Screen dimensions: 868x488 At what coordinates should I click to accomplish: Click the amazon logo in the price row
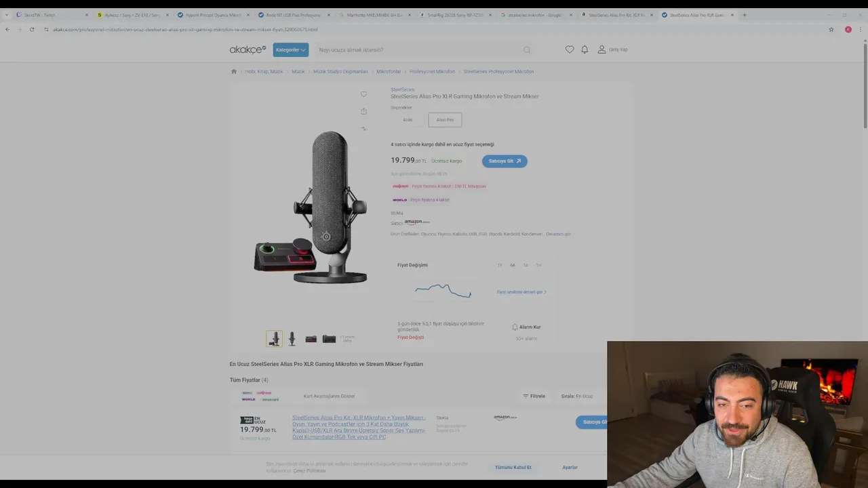pyautogui.click(x=505, y=418)
